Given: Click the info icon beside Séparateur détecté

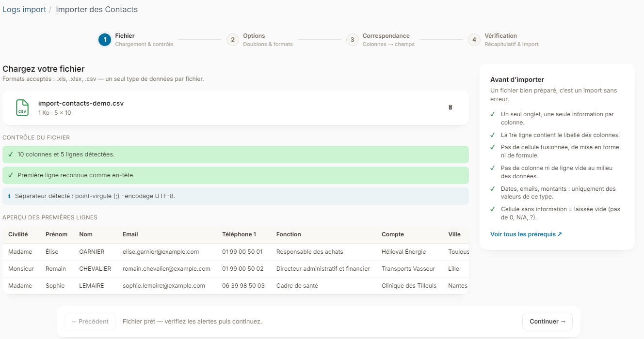Looking at the screenshot, I should [x=9, y=196].
